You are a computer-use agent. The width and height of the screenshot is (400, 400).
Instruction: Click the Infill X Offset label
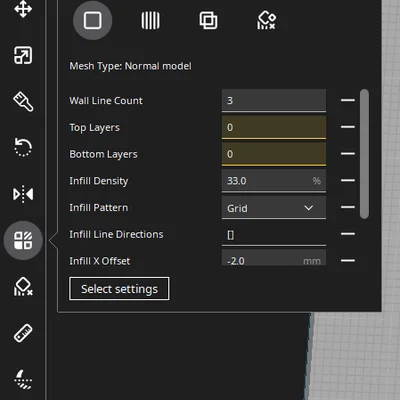pyautogui.click(x=100, y=261)
